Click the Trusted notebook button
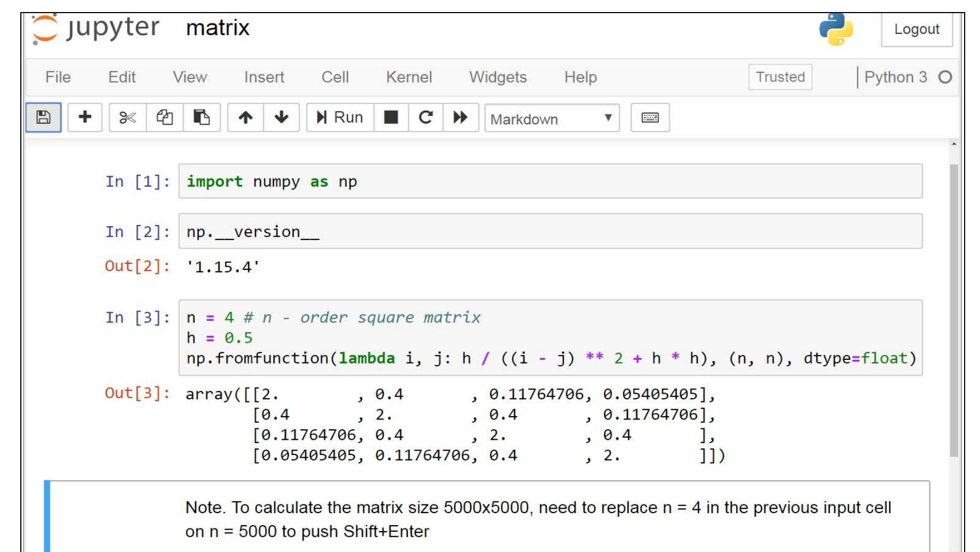Viewport: 980px width, 552px height. pos(780,77)
